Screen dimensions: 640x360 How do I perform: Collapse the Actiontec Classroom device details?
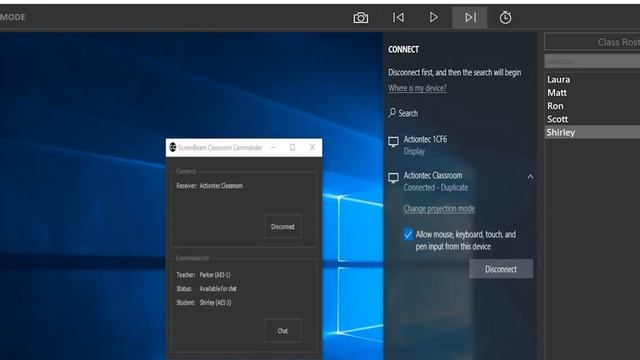[x=530, y=177]
